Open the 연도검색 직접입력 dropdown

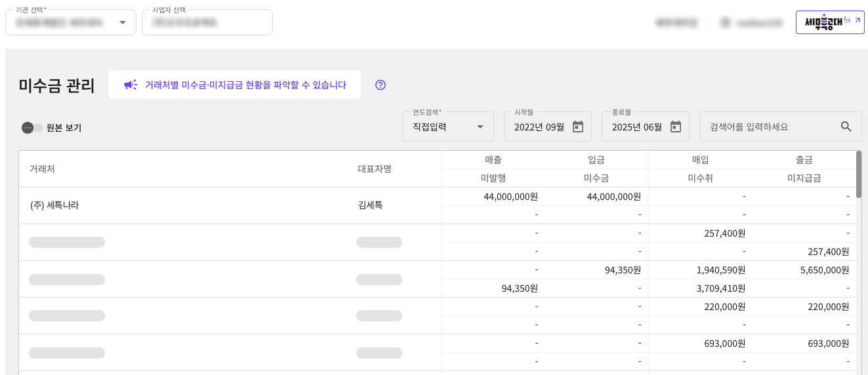click(x=447, y=127)
